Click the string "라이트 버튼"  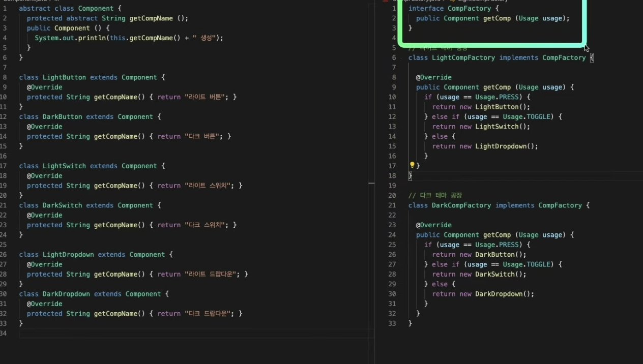pos(205,97)
